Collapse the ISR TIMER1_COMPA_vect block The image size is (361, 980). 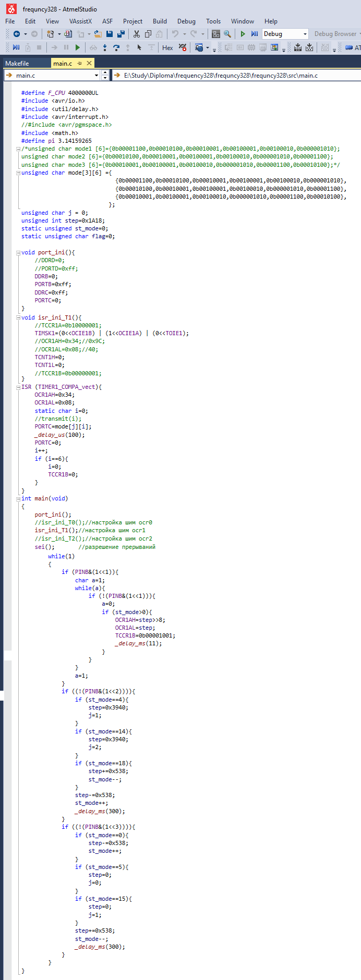click(x=18, y=387)
